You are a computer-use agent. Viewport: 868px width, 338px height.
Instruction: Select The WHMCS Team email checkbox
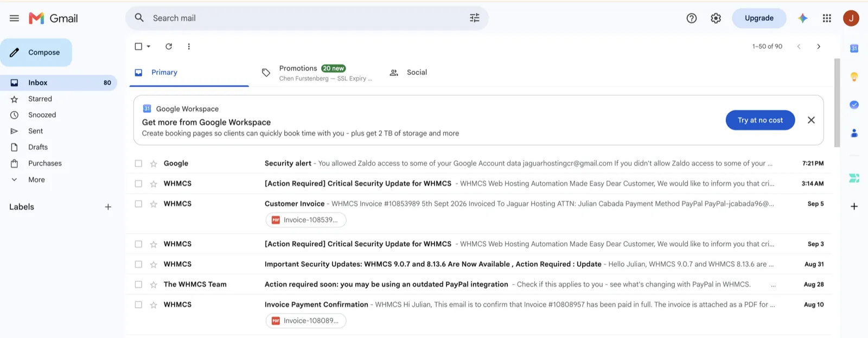[138, 284]
